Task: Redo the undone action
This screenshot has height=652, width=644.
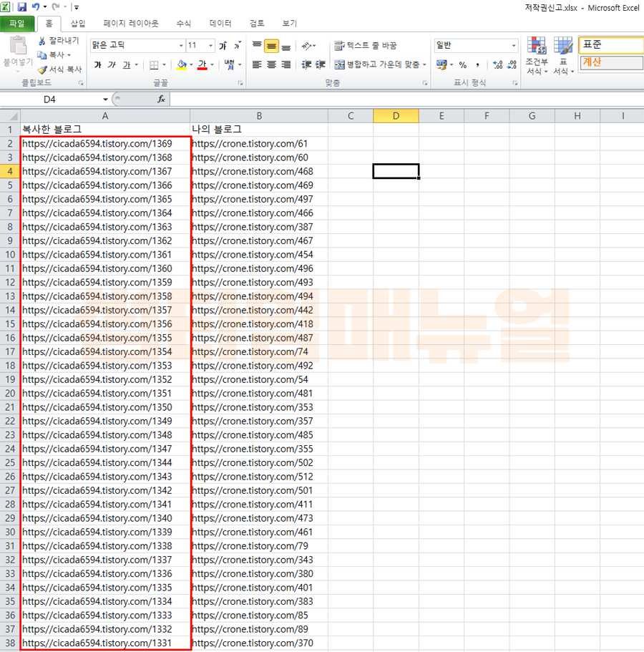Action: pos(56,6)
